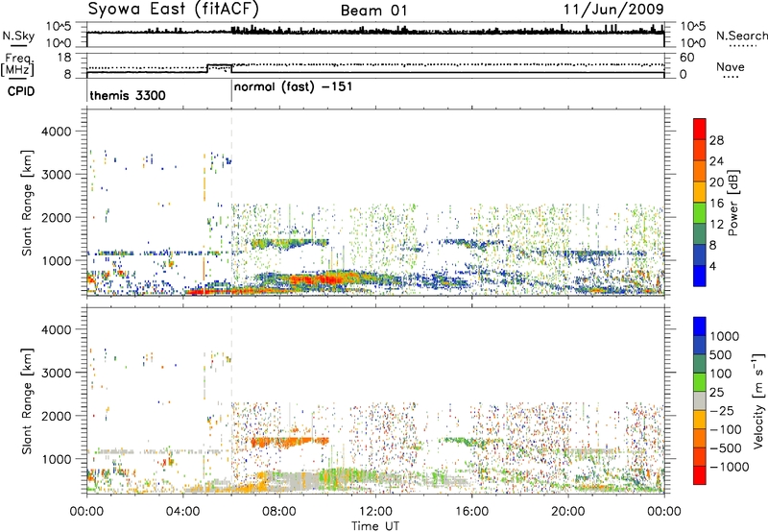Image resolution: width=768 pixels, height=532 pixels.
Task: Click the 'Power [dB]' colorbar label
Action: pyautogui.click(x=732, y=203)
